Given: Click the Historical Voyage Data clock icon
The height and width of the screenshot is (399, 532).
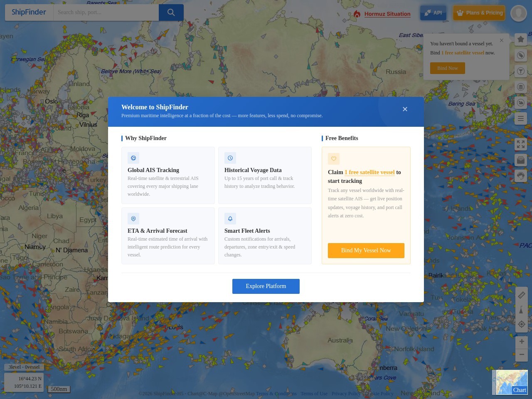Looking at the screenshot, I should (x=230, y=158).
